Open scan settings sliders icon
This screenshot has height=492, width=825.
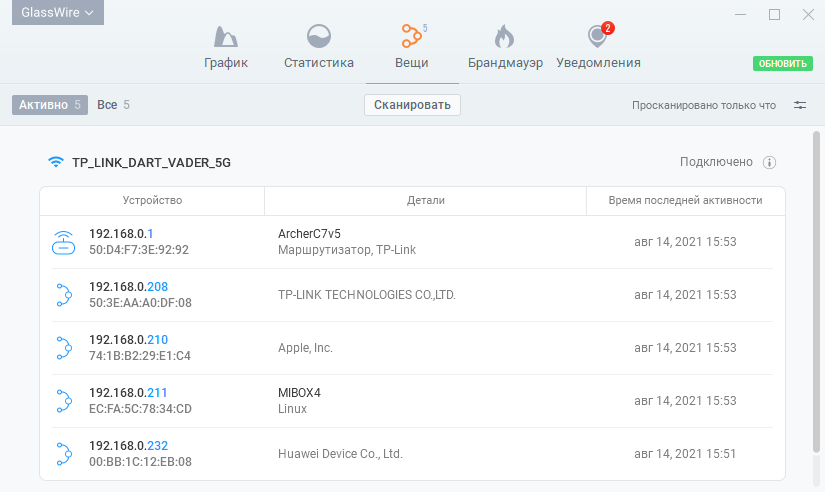click(x=800, y=105)
